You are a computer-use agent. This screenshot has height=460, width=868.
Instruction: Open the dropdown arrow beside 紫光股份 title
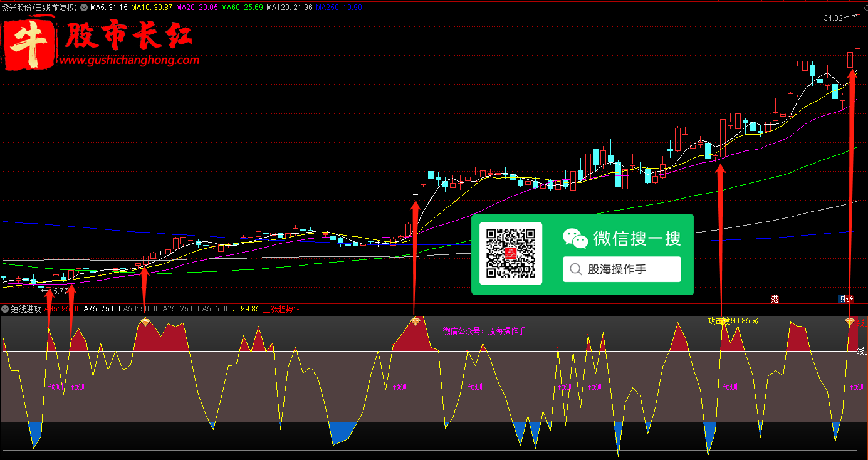[84, 8]
